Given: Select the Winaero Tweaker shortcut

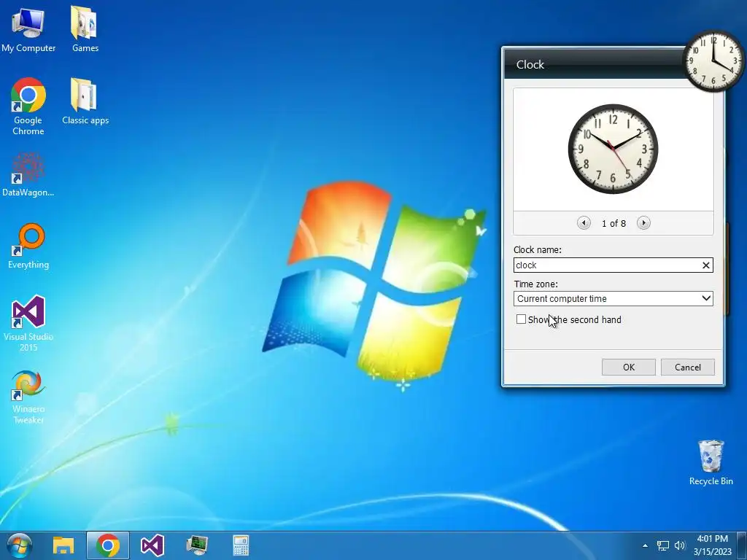Looking at the screenshot, I should 28,397.
